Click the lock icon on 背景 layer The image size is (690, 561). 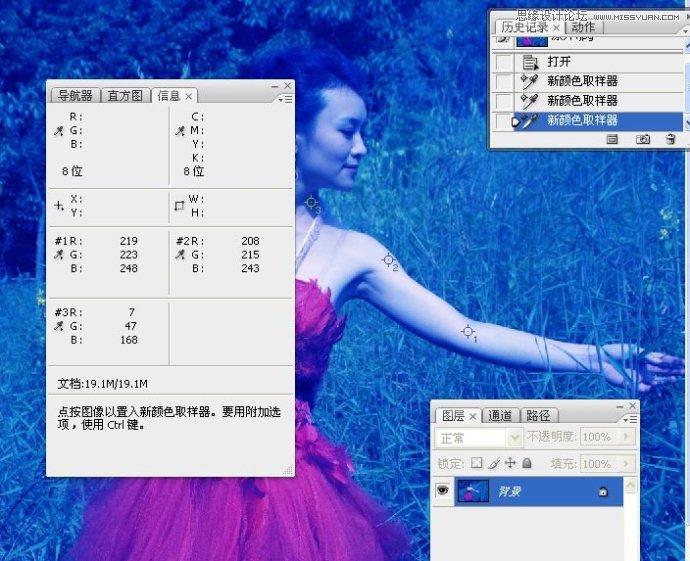(x=603, y=491)
